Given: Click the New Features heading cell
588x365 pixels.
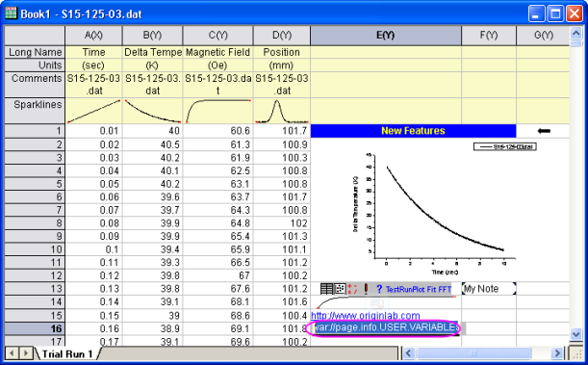Looking at the screenshot, I should [413, 131].
